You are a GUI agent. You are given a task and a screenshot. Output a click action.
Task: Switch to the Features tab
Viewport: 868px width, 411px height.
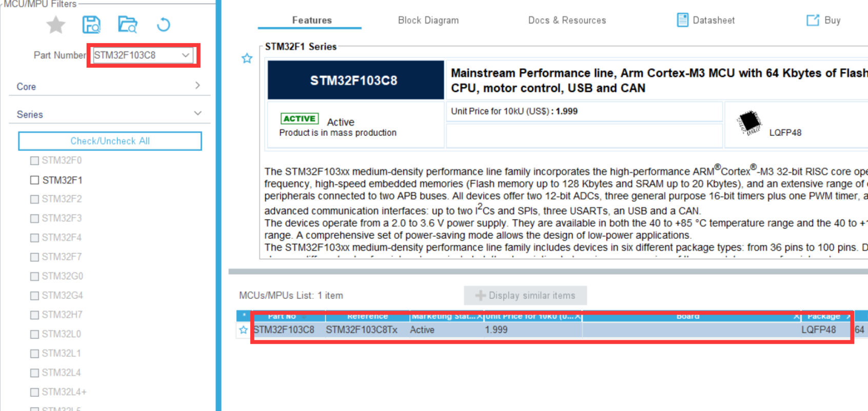tap(312, 20)
